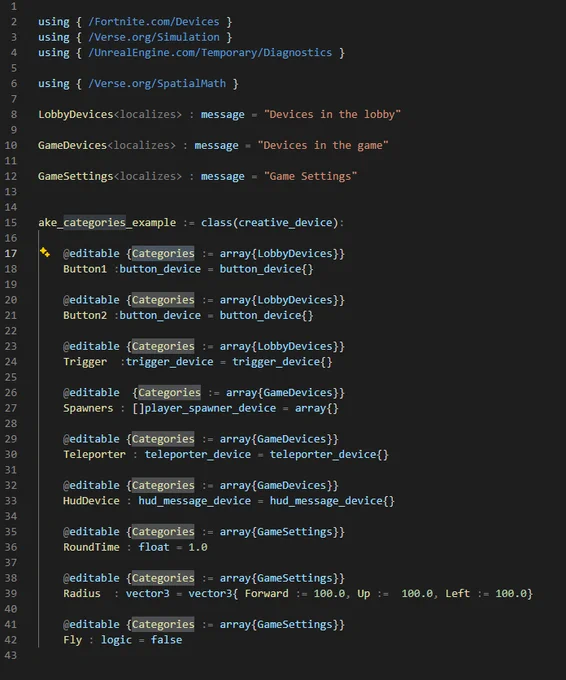Click the "Forward" field in the vector3 initializer
The width and height of the screenshot is (566, 680).
[x=267, y=594]
